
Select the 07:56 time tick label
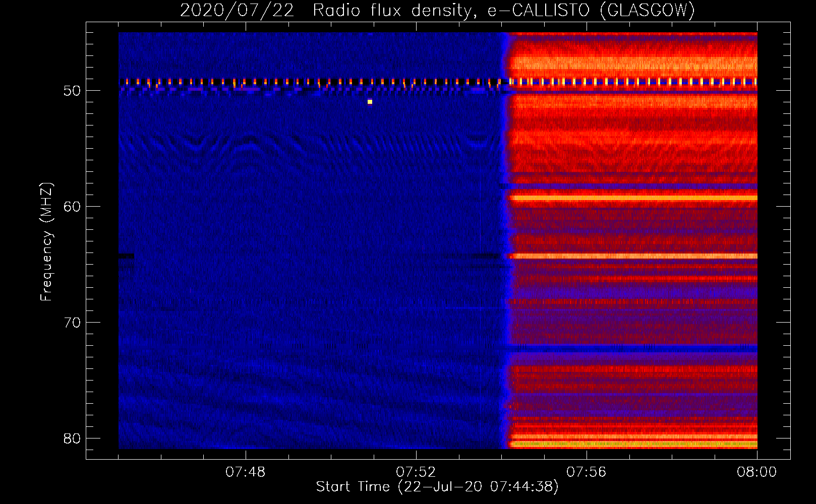click(587, 472)
